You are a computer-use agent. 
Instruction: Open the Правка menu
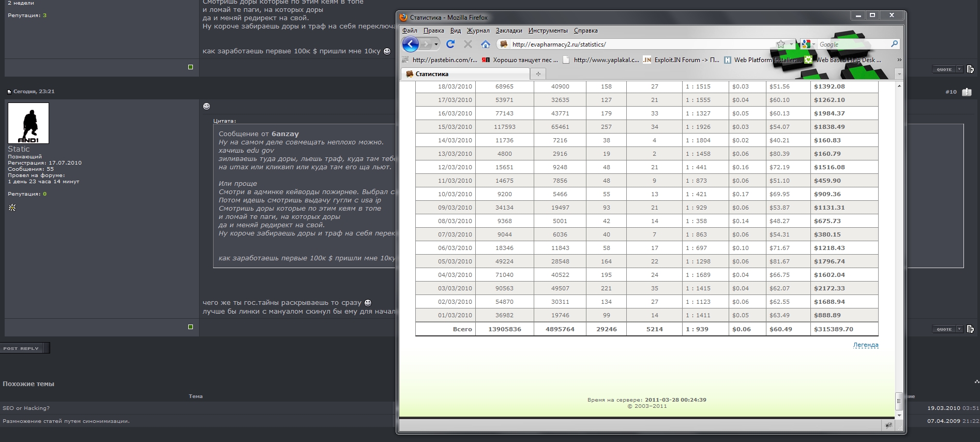click(433, 31)
